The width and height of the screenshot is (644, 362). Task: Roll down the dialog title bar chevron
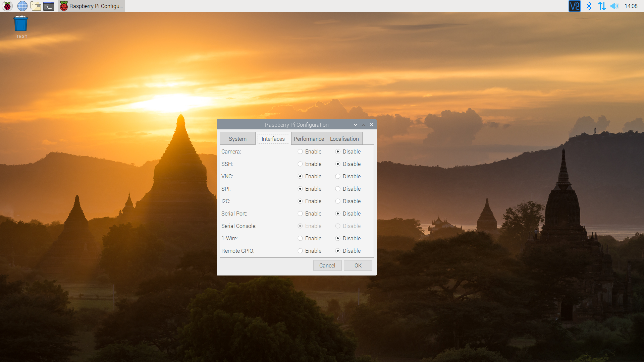356,125
